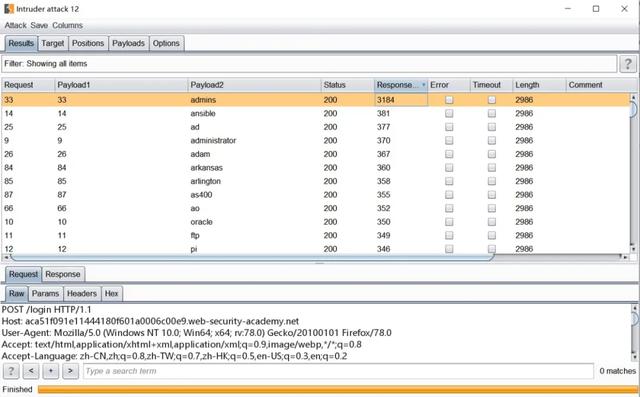The width and height of the screenshot is (640, 397).
Task: Select the Request viewer tab
Action: (x=23, y=274)
